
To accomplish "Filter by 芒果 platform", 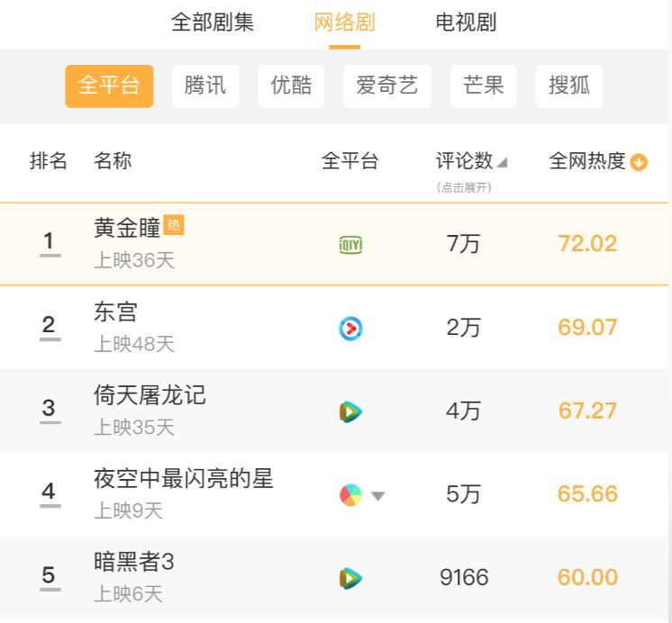I will point(484,86).
